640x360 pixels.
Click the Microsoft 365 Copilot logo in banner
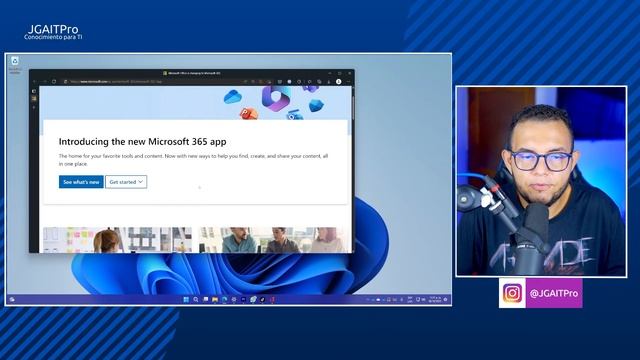coord(277,99)
